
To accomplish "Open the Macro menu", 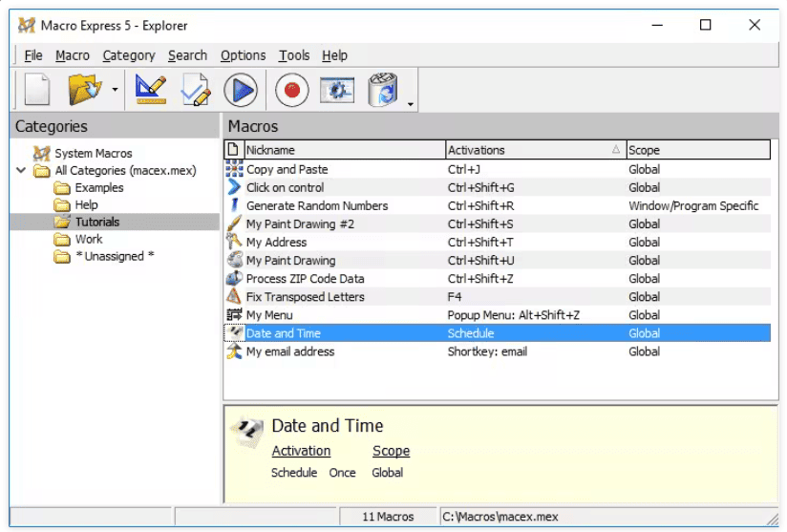I will coord(73,55).
